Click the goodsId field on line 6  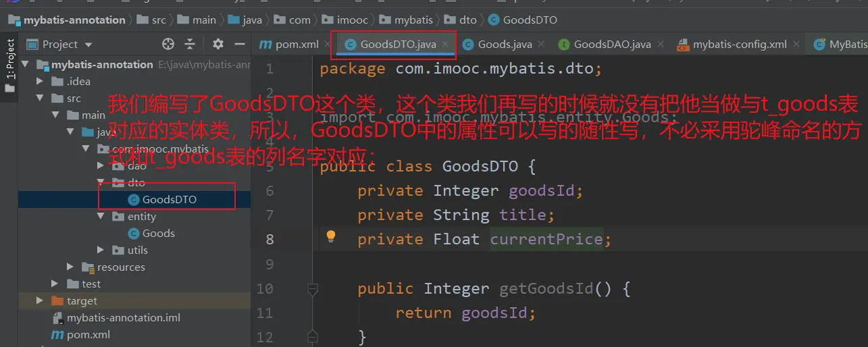(x=542, y=191)
